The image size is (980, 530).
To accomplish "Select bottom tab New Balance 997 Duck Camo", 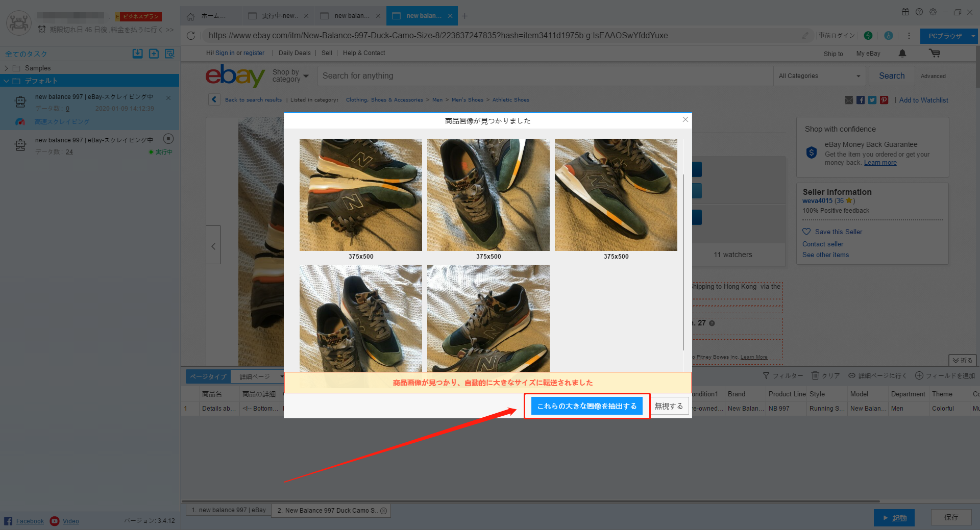I will coord(331,511).
